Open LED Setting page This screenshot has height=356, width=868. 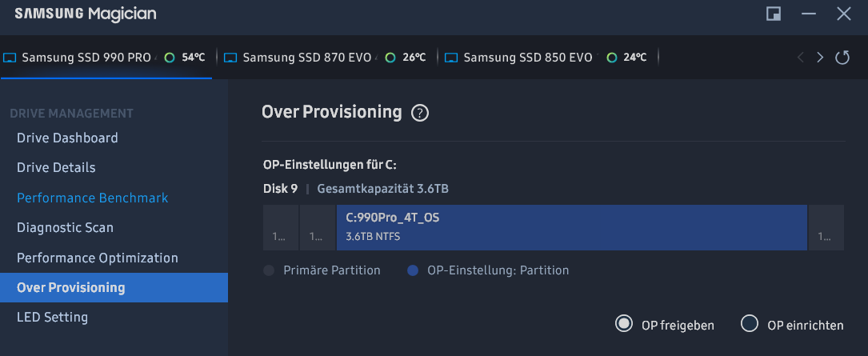pyautogui.click(x=52, y=317)
